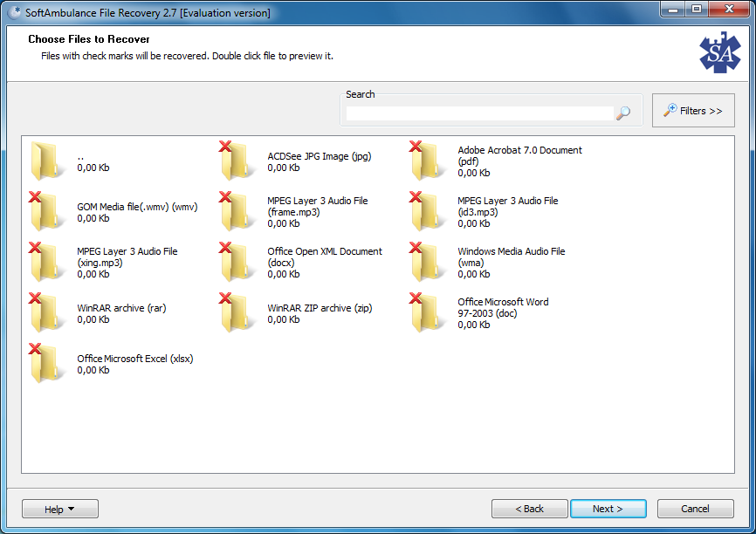Select the Adobe Acrobat 7.0 Document folder icon
The image size is (756, 534).
[x=427, y=161]
